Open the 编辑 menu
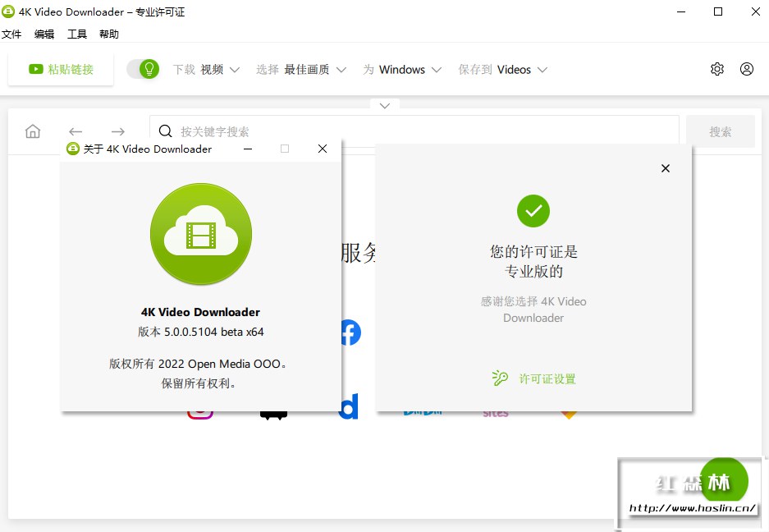 click(x=44, y=34)
